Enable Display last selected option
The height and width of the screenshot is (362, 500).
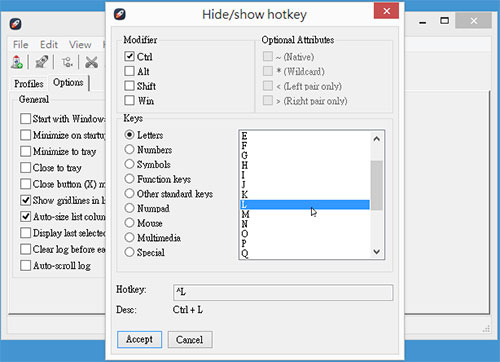pos(25,233)
